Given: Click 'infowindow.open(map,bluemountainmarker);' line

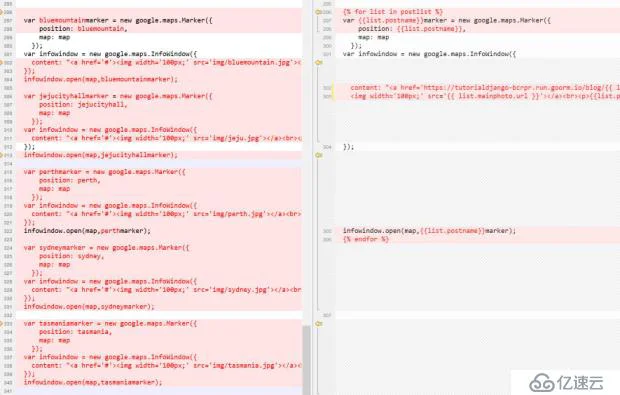Looking at the screenshot, I should tap(101, 79).
